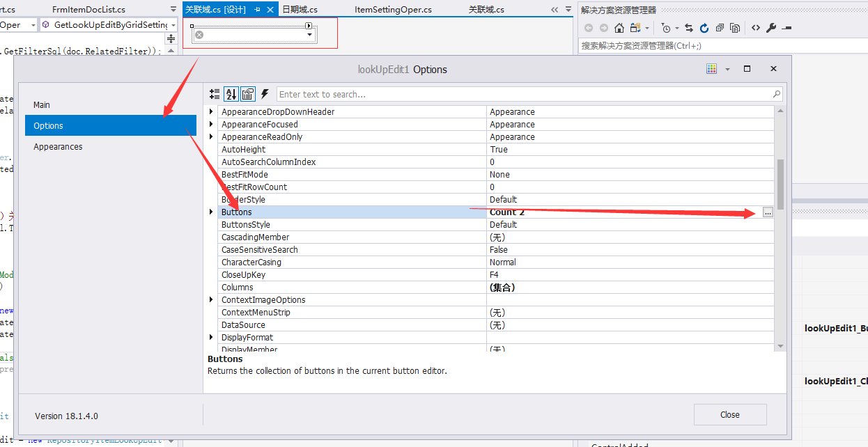Refresh the Solution Explorer
The image size is (868, 447).
pyautogui.click(x=704, y=28)
